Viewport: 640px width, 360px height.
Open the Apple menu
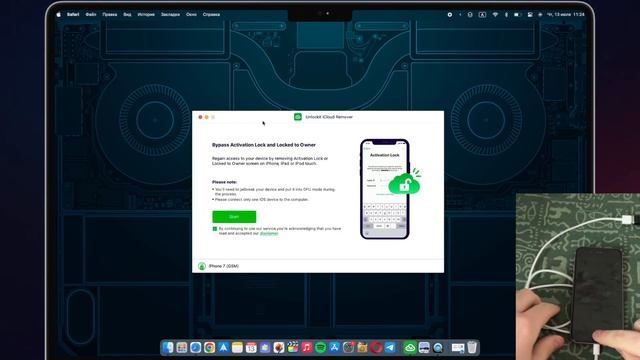tap(58, 14)
